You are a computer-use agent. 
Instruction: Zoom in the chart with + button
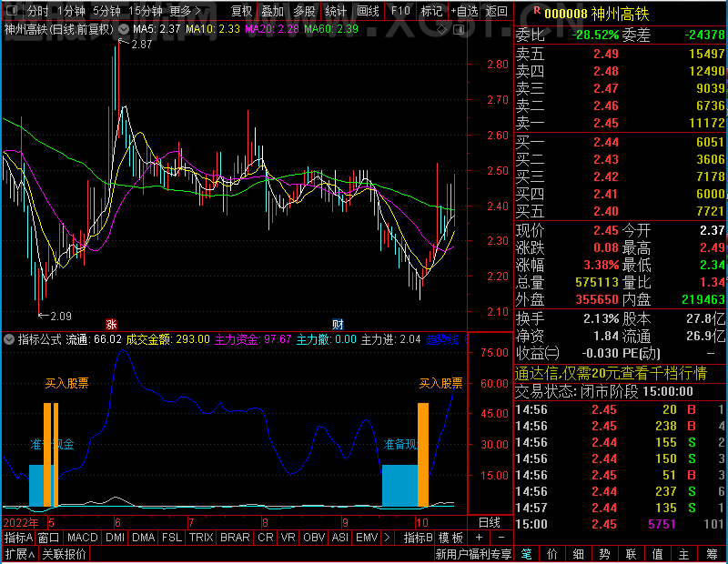click(479, 538)
